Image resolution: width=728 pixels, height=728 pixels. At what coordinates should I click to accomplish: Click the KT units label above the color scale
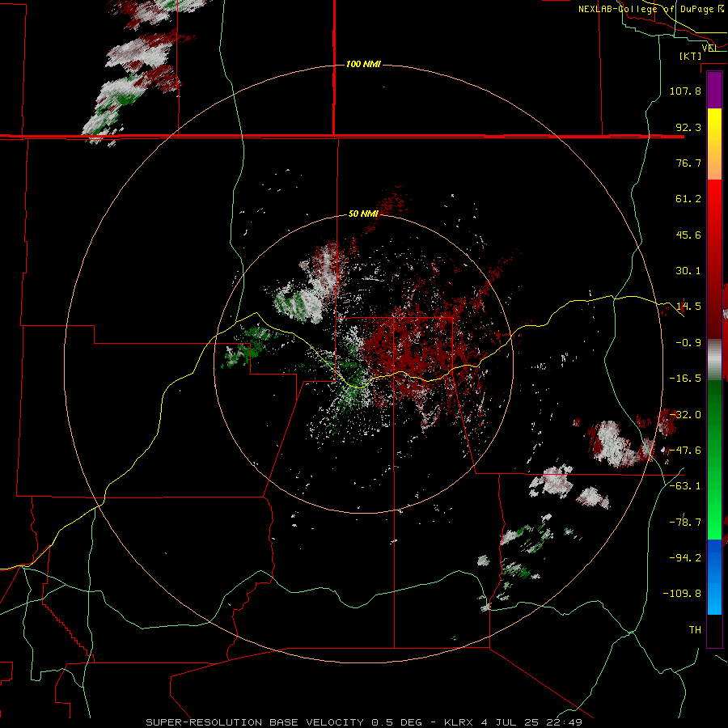(690, 56)
